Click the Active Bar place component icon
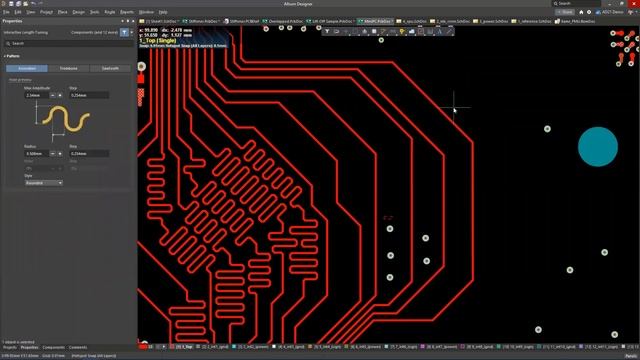640x360 pixels. [374, 31]
